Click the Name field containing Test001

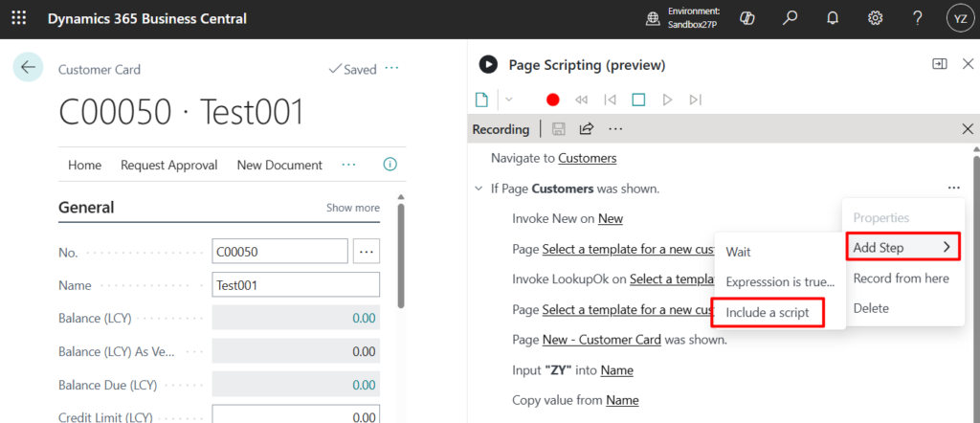(295, 285)
